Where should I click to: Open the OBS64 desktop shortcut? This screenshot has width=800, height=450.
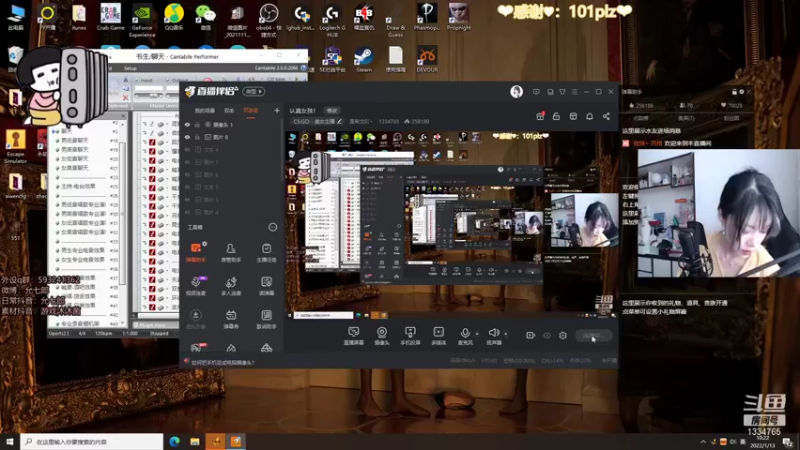pyautogui.click(x=268, y=20)
